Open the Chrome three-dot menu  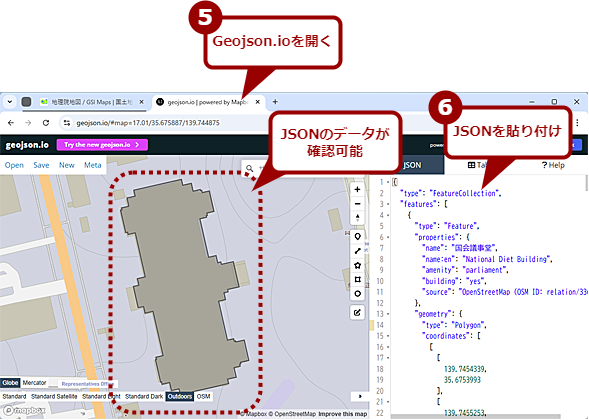(577, 123)
